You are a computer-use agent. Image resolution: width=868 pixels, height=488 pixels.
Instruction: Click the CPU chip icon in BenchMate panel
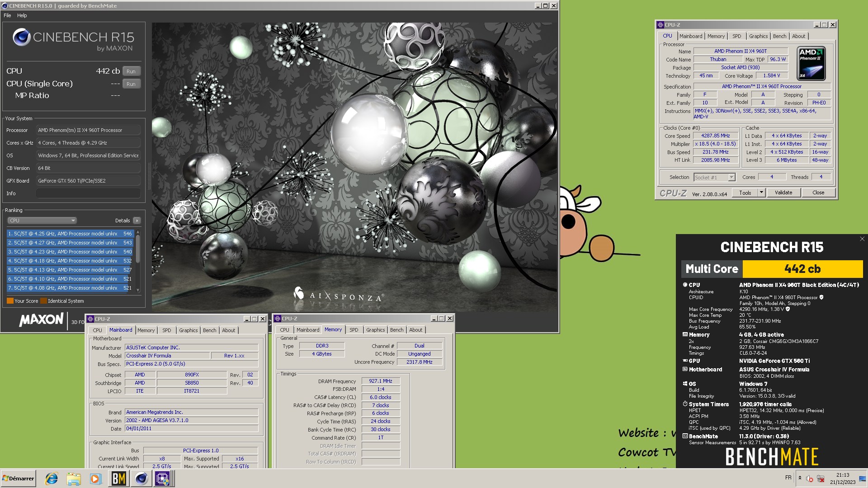[685, 285]
